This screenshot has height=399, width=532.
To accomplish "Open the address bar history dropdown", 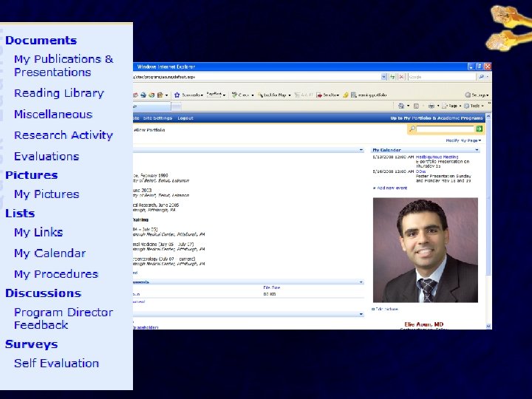I will coord(383,77).
